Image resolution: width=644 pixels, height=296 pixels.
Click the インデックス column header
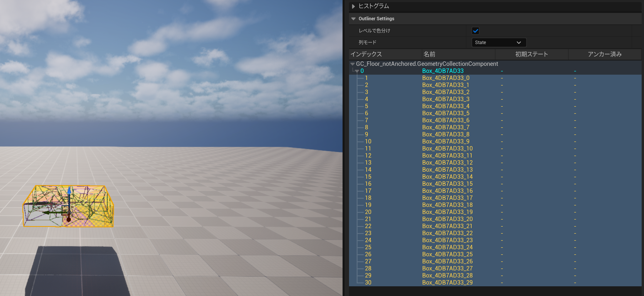tap(385, 54)
